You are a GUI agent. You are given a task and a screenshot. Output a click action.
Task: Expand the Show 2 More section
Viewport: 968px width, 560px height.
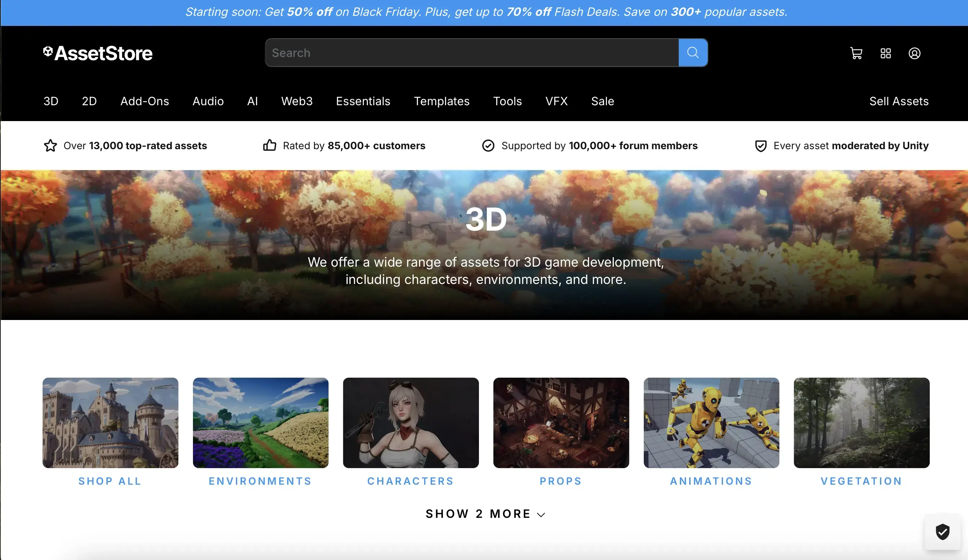tap(485, 514)
